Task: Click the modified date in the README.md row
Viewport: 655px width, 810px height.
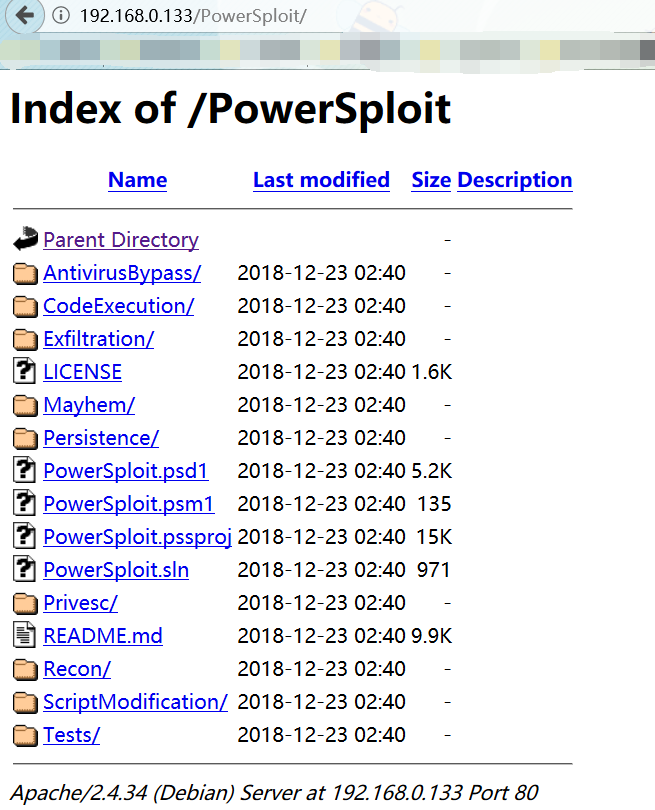Action: pos(321,636)
